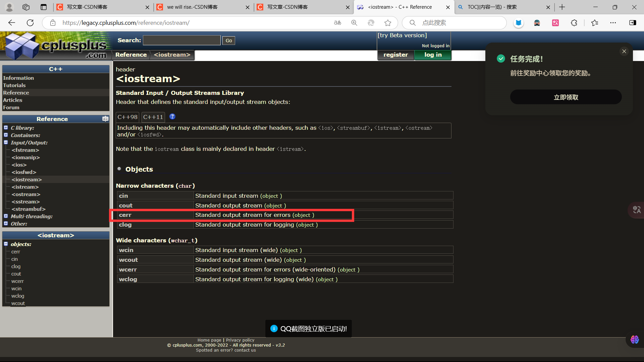Open the browser extensions puzzle icon
Viewport: 644px width, 362px height.
click(574, 23)
